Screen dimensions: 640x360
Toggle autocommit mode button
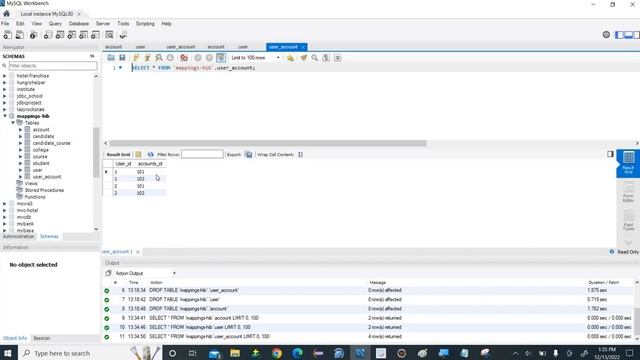coord(221,58)
